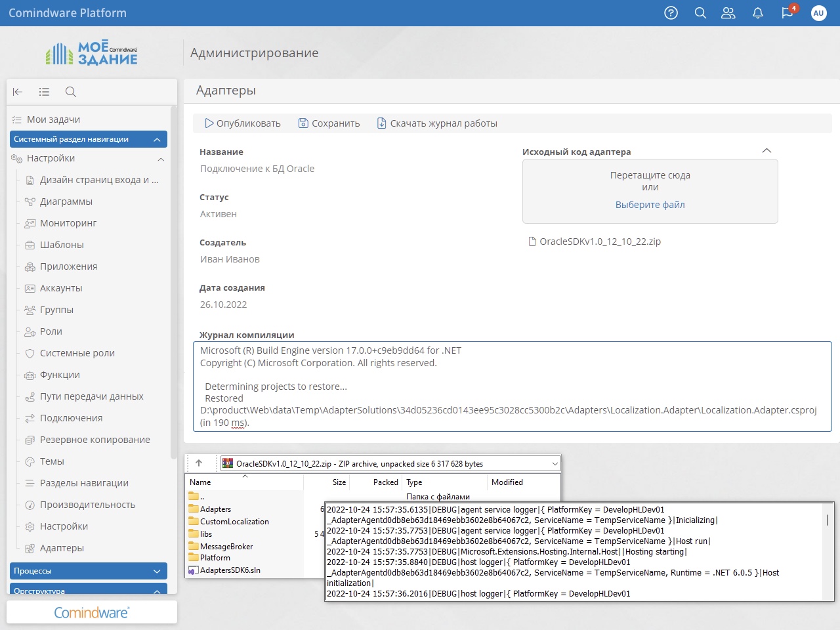Collapse the Настройки group chevron
The height and width of the screenshot is (630, 840).
coord(161,159)
